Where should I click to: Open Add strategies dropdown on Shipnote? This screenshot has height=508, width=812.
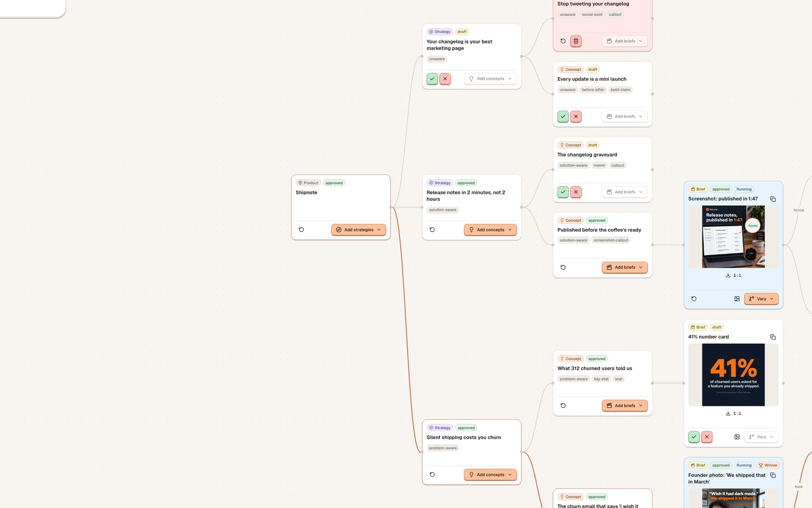click(x=358, y=230)
